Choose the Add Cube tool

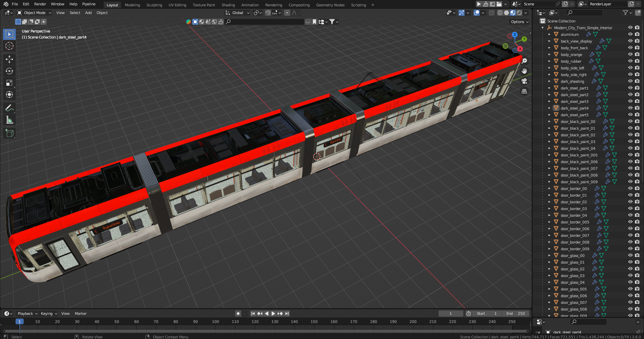click(x=9, y=133)
